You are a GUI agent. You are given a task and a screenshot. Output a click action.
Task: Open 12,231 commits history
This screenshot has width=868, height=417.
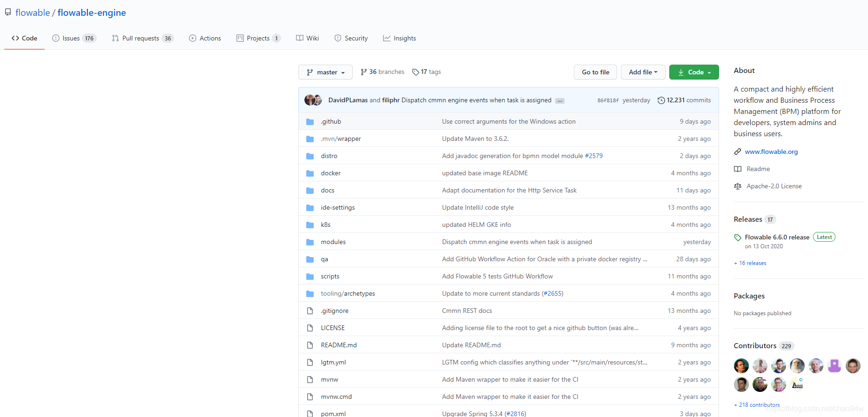[684, 100]
